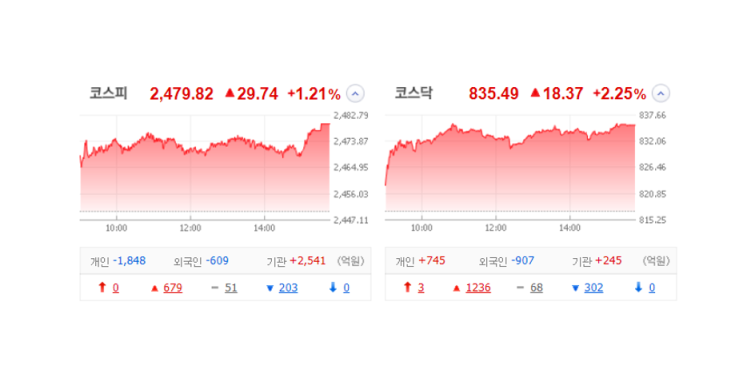The width and height of the screenshot is (743, 389).
Task: Open the 68 unchanged KOSDAQ stocks link
Action: pos(536,288)
